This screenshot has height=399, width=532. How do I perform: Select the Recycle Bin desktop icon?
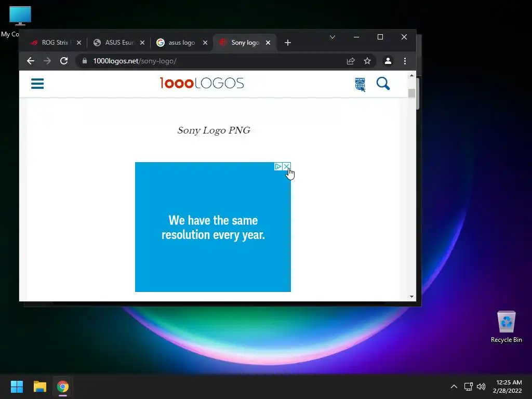tap(507, 327)
